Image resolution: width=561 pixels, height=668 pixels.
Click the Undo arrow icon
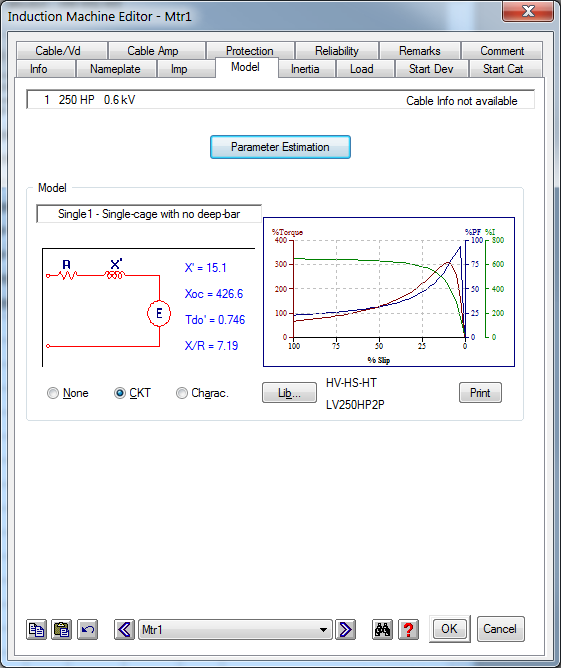point(87,629)
